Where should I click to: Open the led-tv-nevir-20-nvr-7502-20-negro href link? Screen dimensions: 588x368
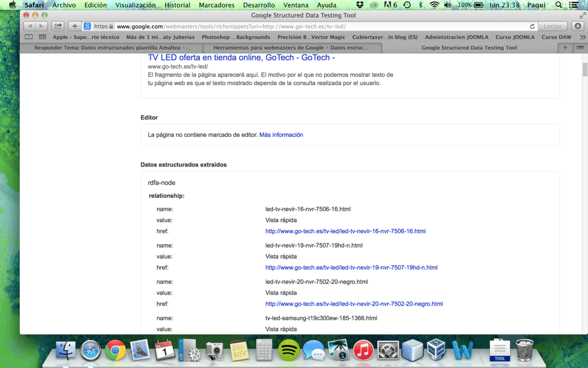click(x=354, y=304)
